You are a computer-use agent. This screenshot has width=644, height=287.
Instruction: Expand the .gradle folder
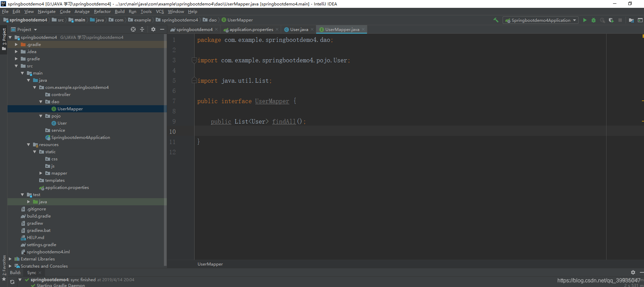click(x=16, y=45)
